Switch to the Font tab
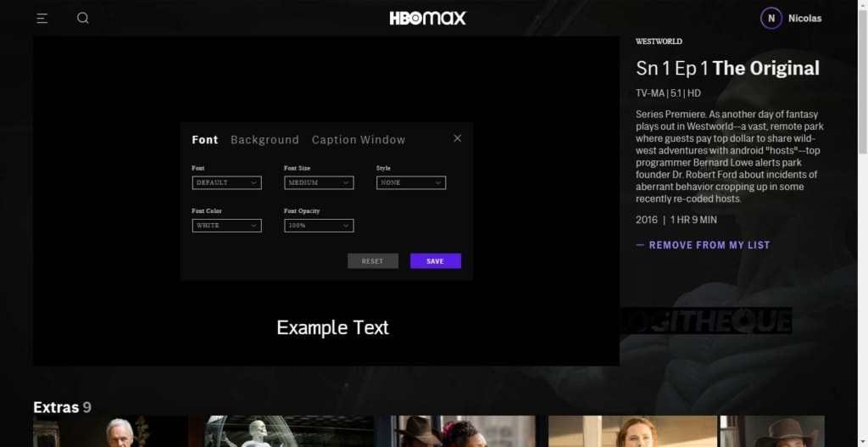 click(205, 140)
